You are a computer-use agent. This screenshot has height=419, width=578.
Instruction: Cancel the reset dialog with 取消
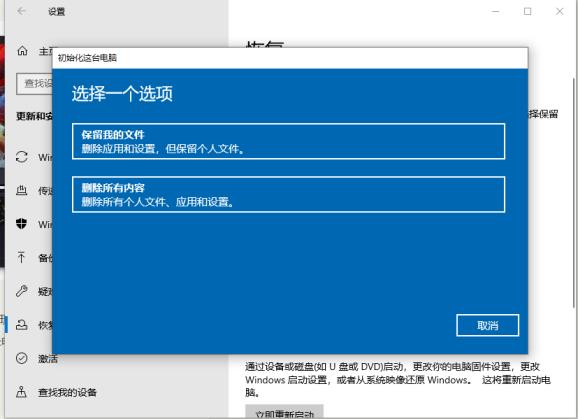point(487,325)
